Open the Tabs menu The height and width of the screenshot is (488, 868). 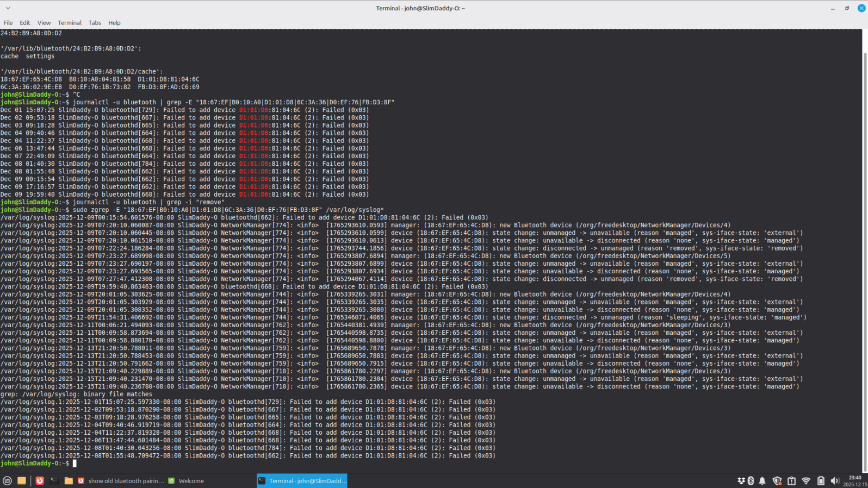point(95,23)
